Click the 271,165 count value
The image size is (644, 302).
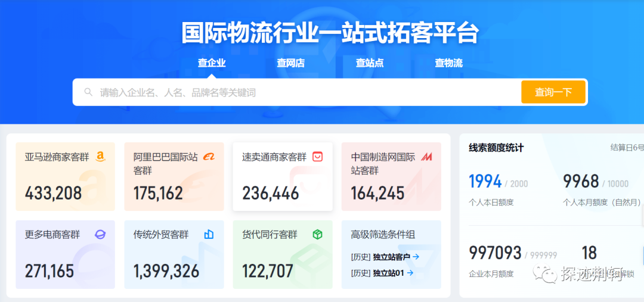[x=49, y=271]
